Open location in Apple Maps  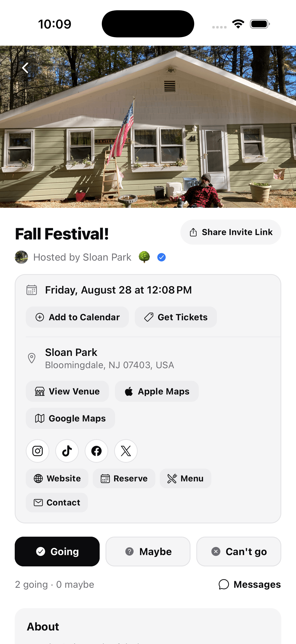(157, 391)
